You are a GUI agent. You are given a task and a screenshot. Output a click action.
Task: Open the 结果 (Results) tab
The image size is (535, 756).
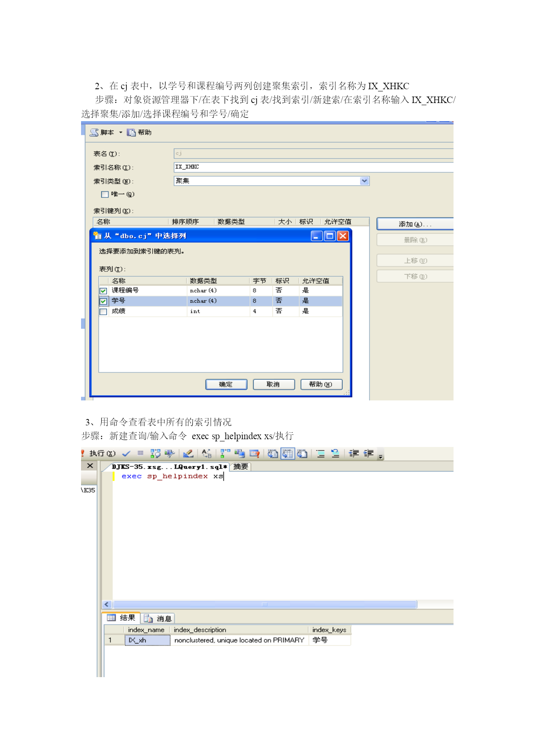pyautogui.click(x=121, y=618)
